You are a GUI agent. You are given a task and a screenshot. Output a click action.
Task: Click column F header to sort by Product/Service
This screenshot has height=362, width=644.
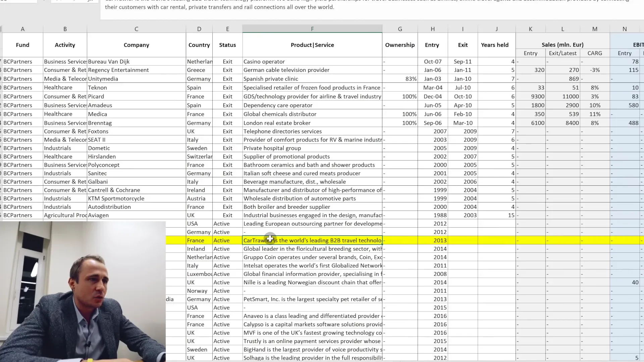312,29
